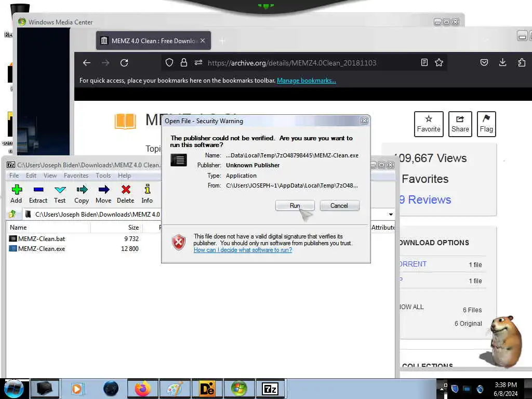Click Run in the Security Warning dialog
The width and height of the screenshot is (532, 399).
click(295, 206)
